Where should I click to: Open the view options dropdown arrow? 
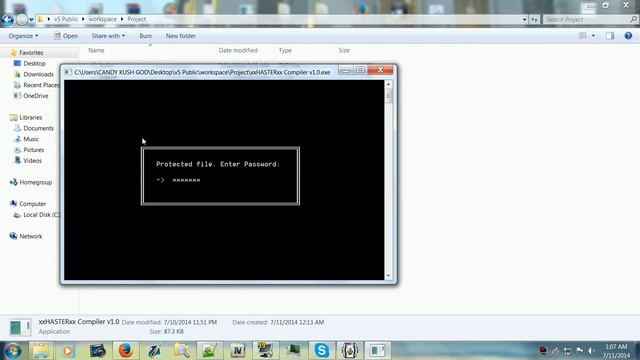593,36
